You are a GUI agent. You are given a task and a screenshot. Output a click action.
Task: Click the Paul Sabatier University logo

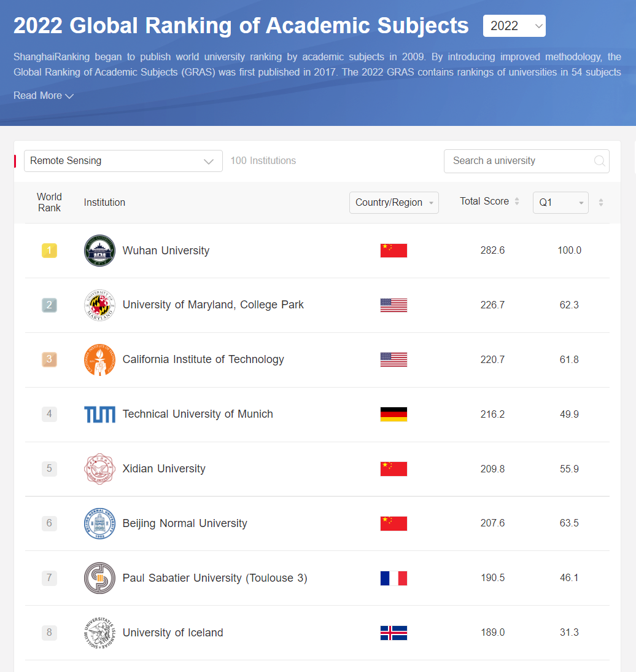coord(99,578)
